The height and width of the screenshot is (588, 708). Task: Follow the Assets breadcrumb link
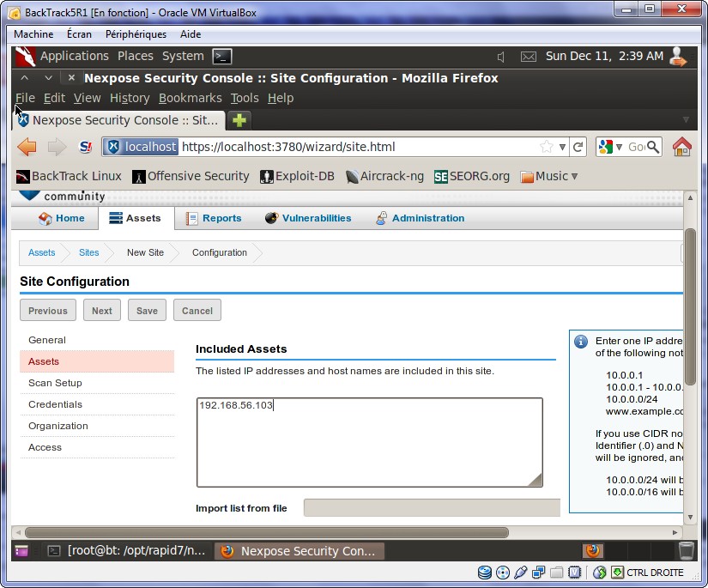pyautogui.click(x=41, y=252)
